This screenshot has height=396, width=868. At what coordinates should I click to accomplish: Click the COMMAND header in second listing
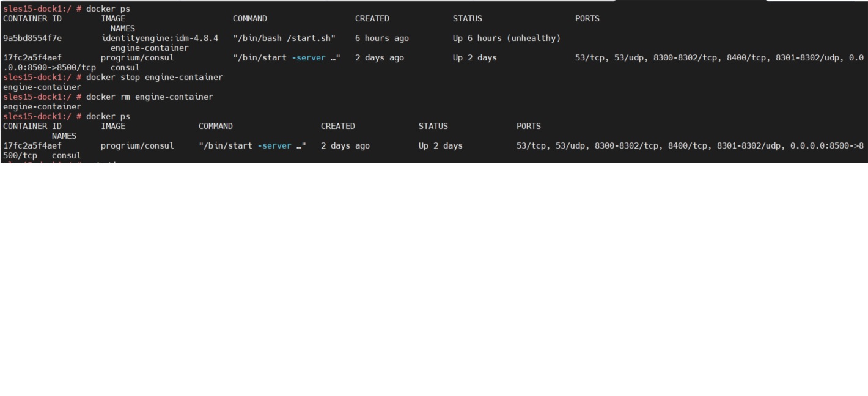click(x=215, y=126)
